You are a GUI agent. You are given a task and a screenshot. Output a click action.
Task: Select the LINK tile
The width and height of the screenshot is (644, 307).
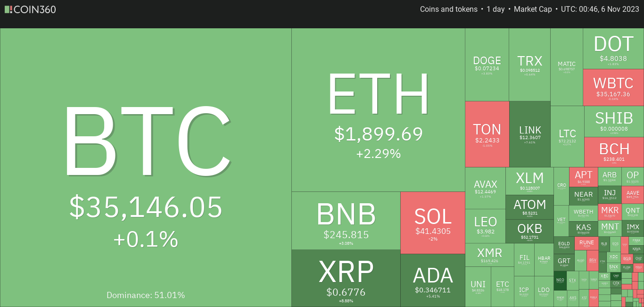click(530, 134)
